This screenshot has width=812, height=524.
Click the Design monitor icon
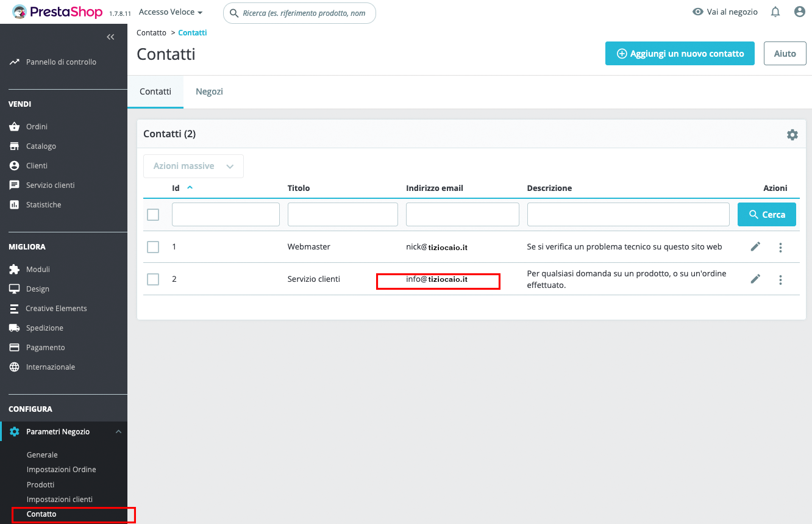pos(15,289)
